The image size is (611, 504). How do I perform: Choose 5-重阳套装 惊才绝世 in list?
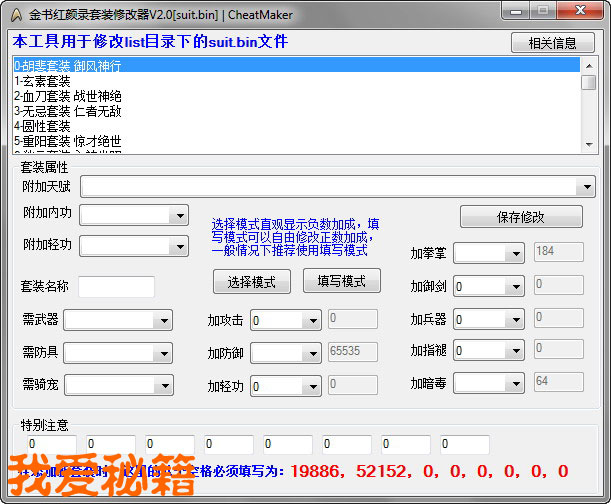tap(68, 141)
